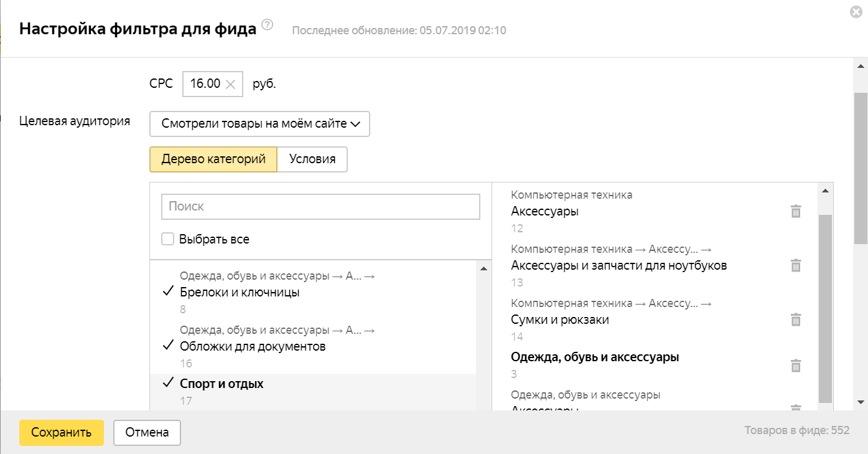Delete Сумки и рюкзаки using trash icon
The image size is (868, 454).
[795, 320]
